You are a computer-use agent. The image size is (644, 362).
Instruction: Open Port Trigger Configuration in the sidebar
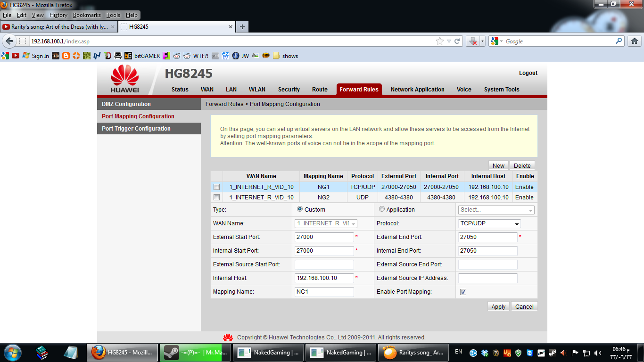point(149,129)
